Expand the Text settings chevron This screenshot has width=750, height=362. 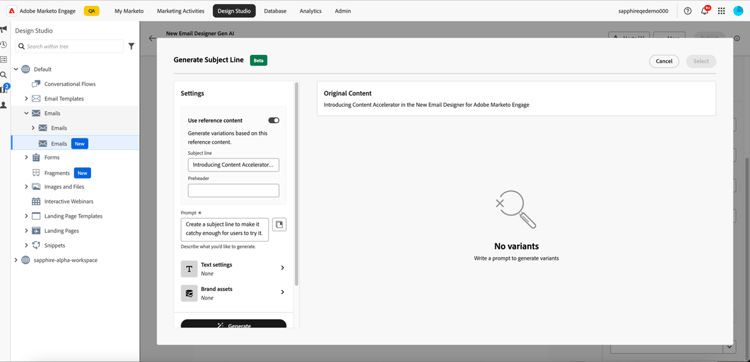pos(282,268)
